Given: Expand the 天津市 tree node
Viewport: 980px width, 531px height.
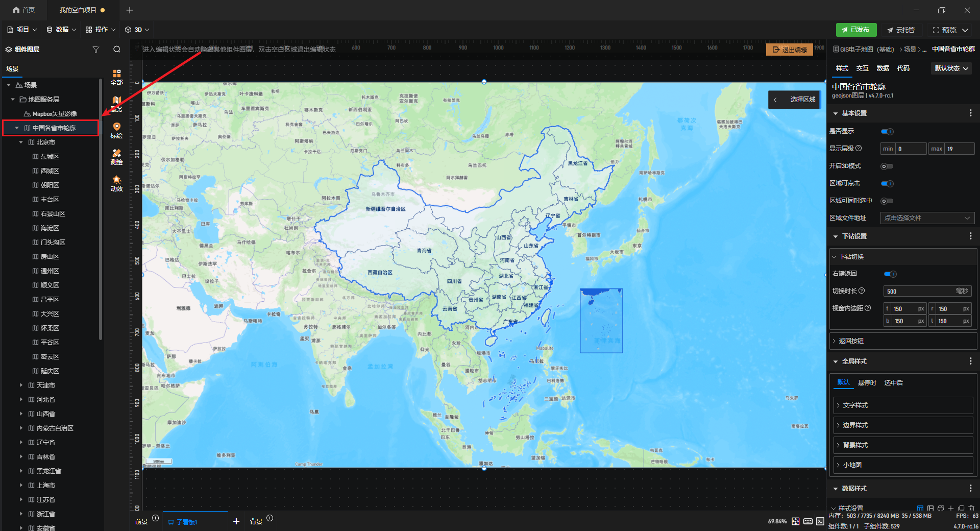Looking at the screenshot, I should click(21, 385).
